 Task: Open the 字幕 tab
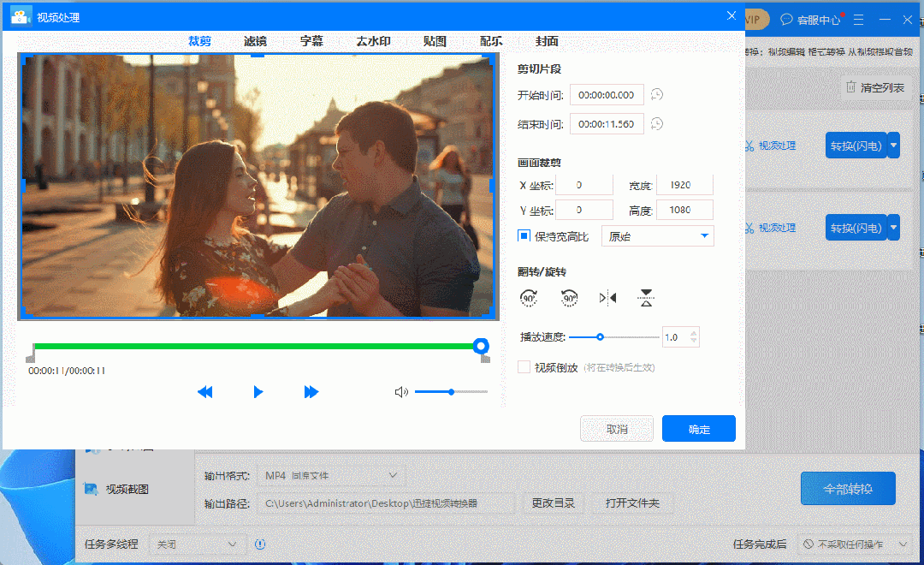coord(311,41)
